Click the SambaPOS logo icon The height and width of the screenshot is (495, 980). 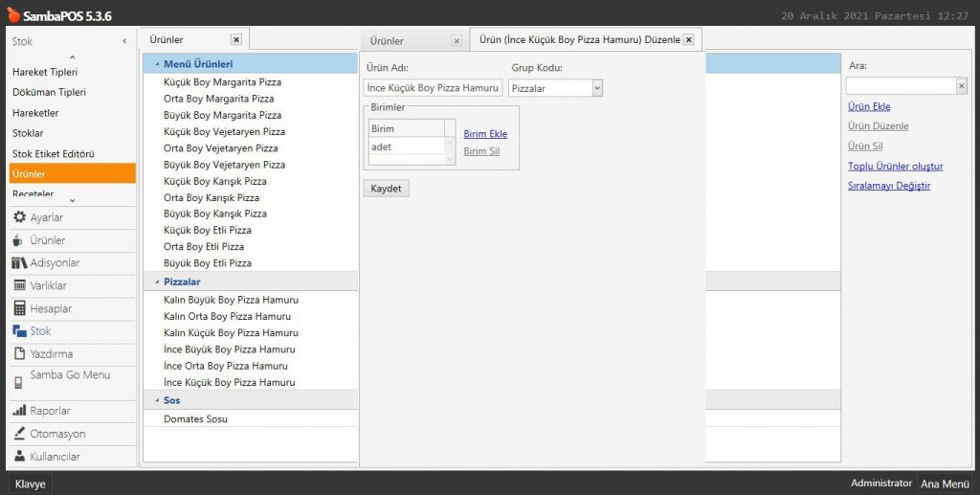[x=13, y=14]
